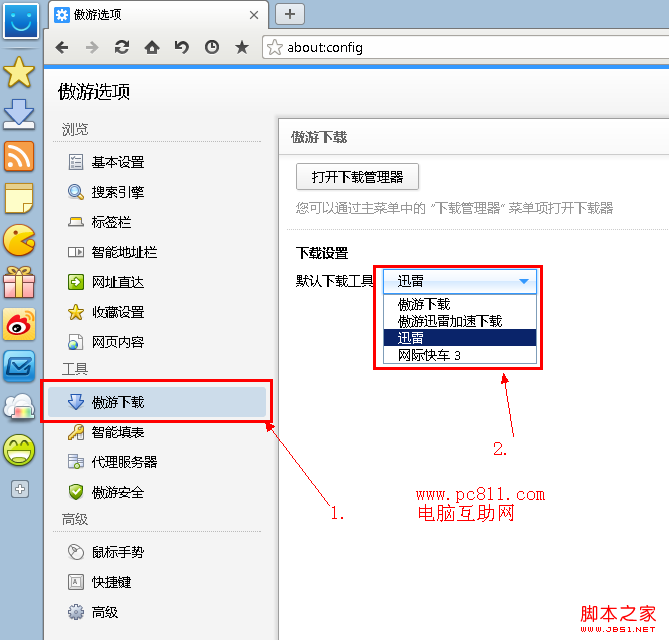Screen dimensions: 669x640
Task: Click the 下载设置 section label
Action: [x=322, y=253]
